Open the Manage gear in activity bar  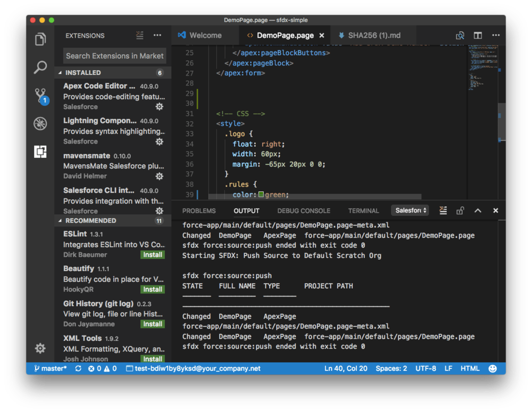[40, 348]
